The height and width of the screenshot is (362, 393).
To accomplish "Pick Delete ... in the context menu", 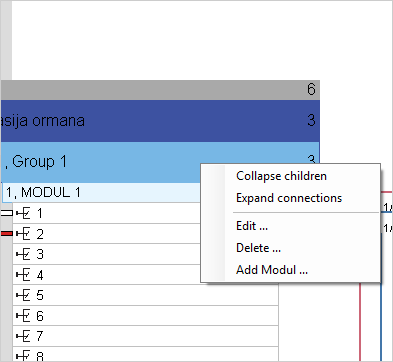I will coord(258,248).
